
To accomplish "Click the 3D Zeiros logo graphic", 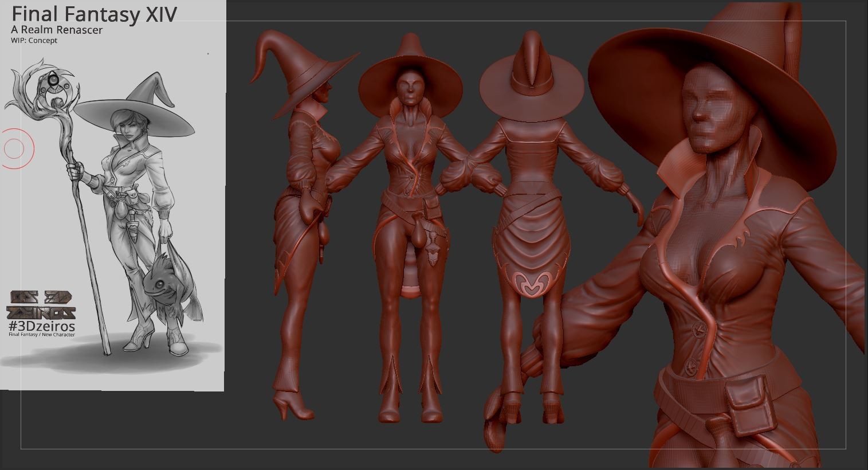I will click(40, 305).
